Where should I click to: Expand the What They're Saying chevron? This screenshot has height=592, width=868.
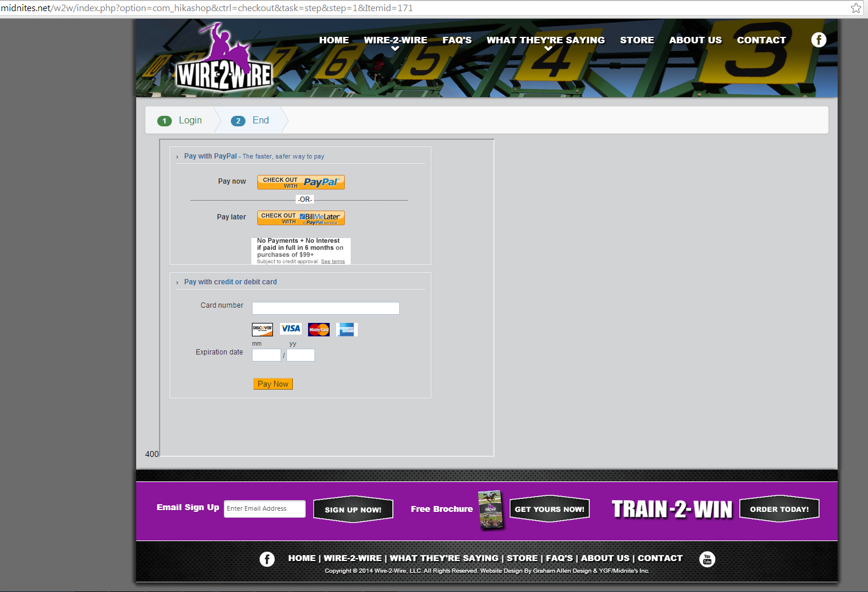click(x=548, y=49)
